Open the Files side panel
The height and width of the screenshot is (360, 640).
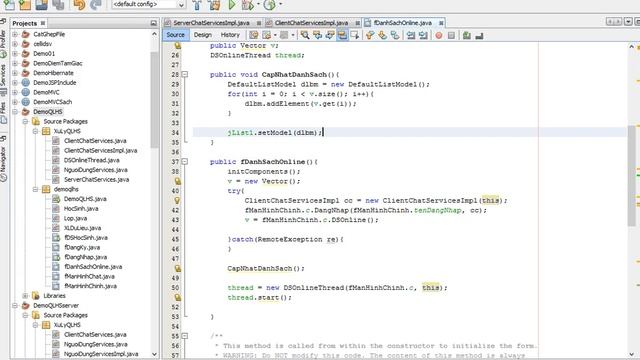coord(3,113)
